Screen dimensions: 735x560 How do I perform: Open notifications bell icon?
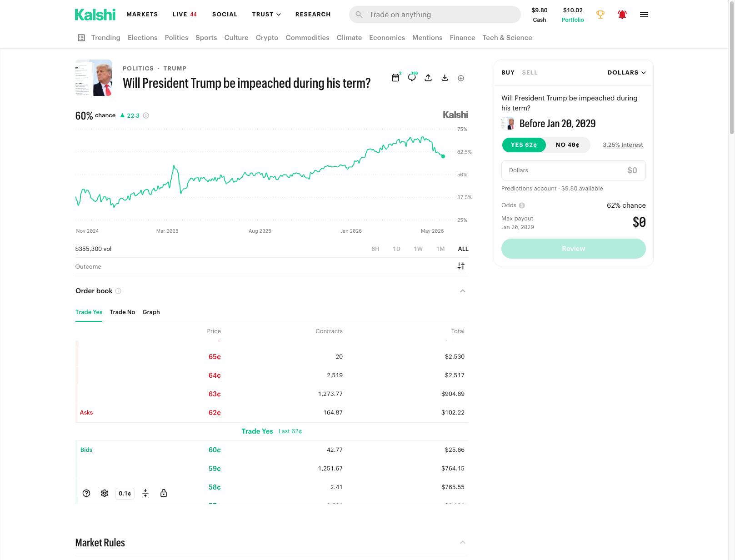coord(622,15)
